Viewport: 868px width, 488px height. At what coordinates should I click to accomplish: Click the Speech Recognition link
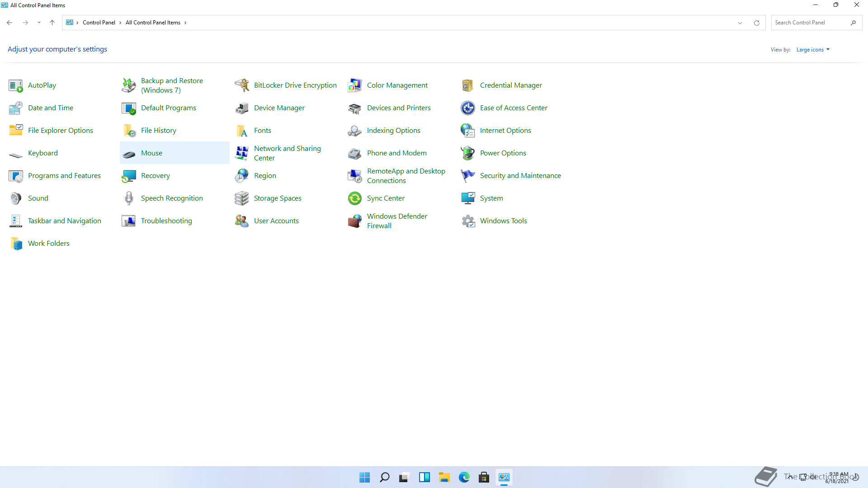pyautogui.click(x=172, y=198)
